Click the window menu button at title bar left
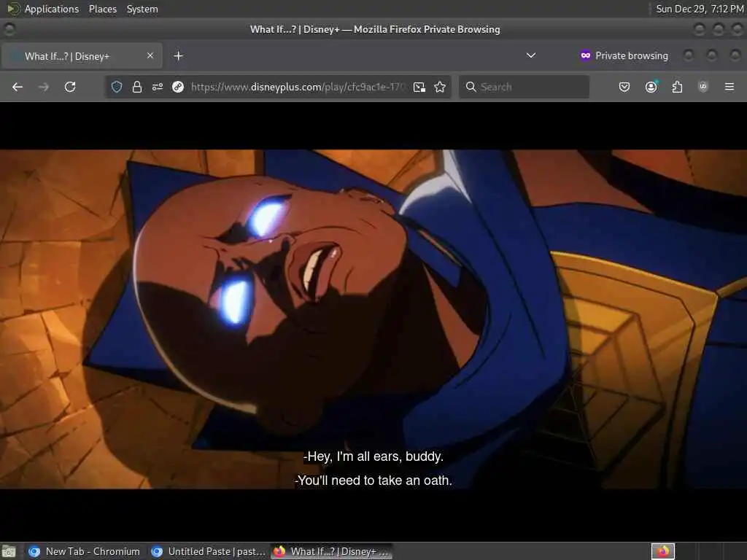The width and height of the screenshot is (747, 560). pos(9,29)
